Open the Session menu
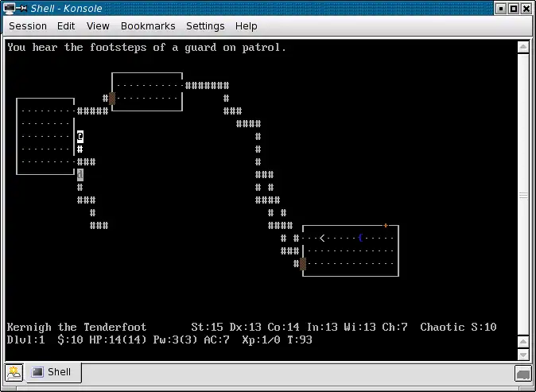This screenshot has height=392, width=536. [28, 26]
